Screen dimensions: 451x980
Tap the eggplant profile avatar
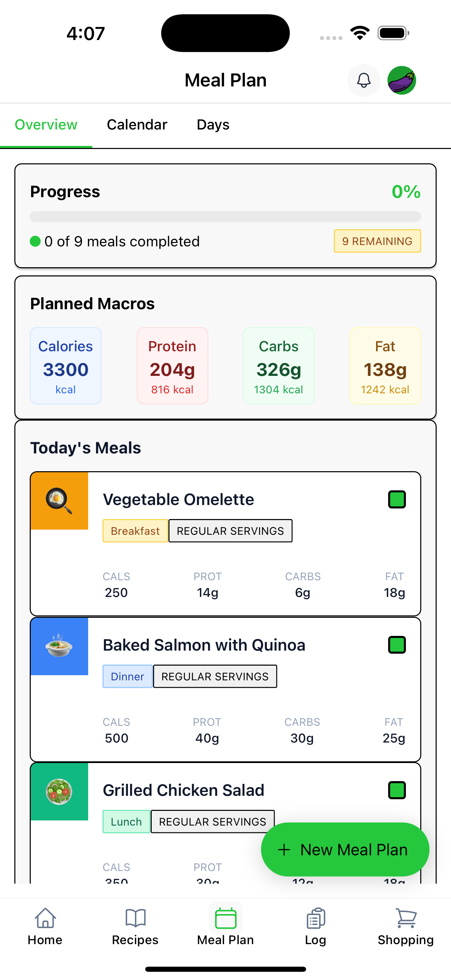(401, 80)
